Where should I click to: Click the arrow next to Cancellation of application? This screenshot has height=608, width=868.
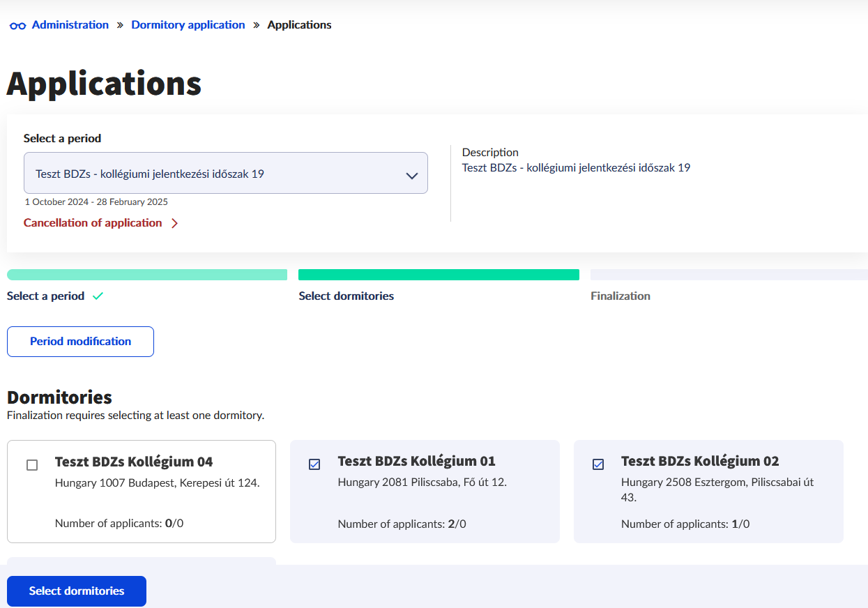(x=174, y=224)
